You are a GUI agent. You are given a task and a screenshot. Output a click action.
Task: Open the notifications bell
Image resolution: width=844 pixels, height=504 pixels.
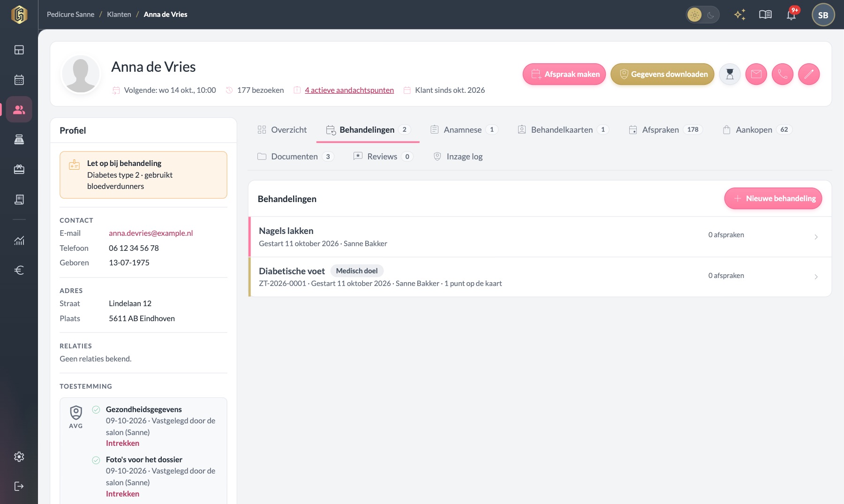click(791, 15)
